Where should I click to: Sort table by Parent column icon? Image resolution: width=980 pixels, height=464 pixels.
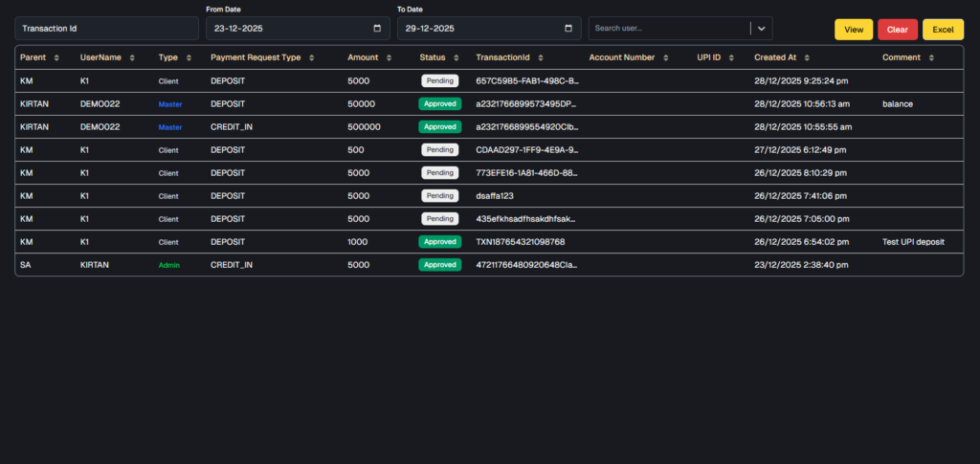[56, 57]
